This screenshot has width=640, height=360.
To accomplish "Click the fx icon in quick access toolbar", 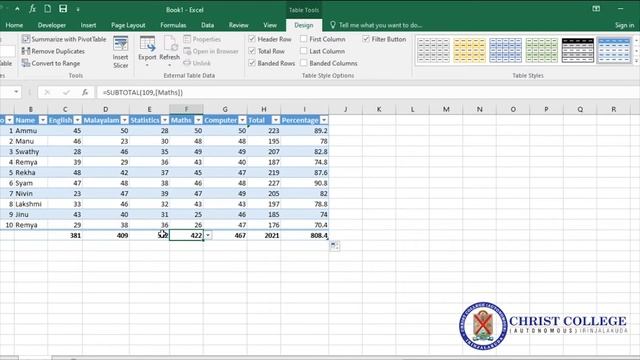I will click(x=32, y=9).
